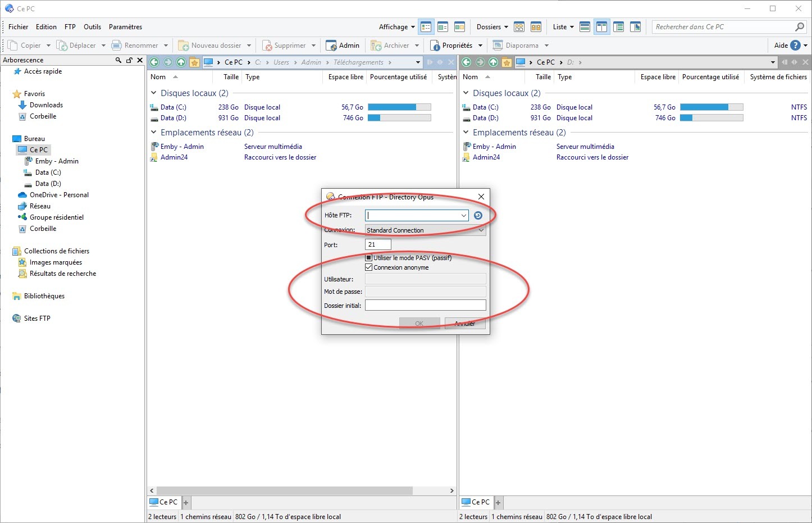Screen dimensions: 812x523
Task: Select Sites FTP in the tree
Action: coord(37,319)
